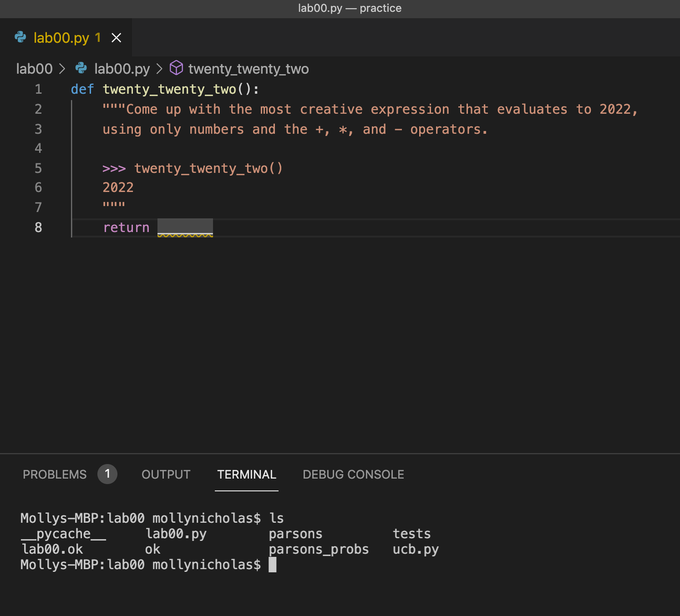Click the symbol icon next to twenty_twenty_two breadcrumb
Screen dimensions: 680x616
point(177,68)
